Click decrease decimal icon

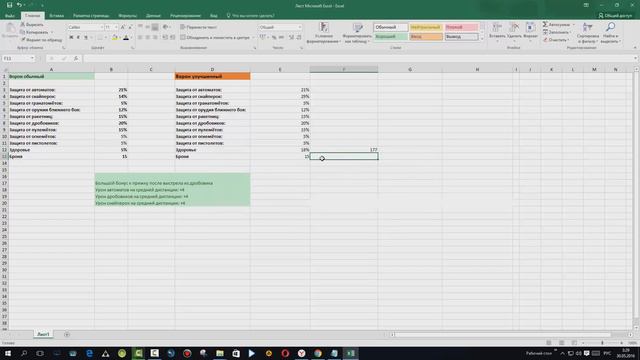tap(299, 38)
